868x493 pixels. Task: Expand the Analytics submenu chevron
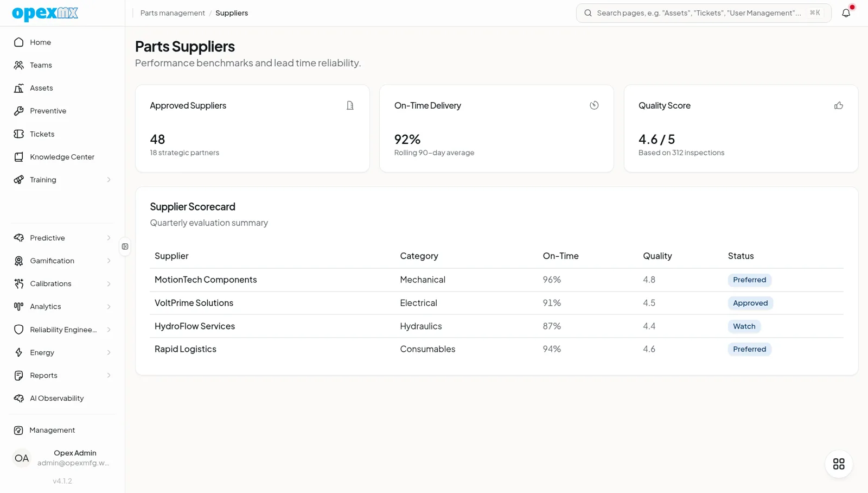[x=108, y=306]
